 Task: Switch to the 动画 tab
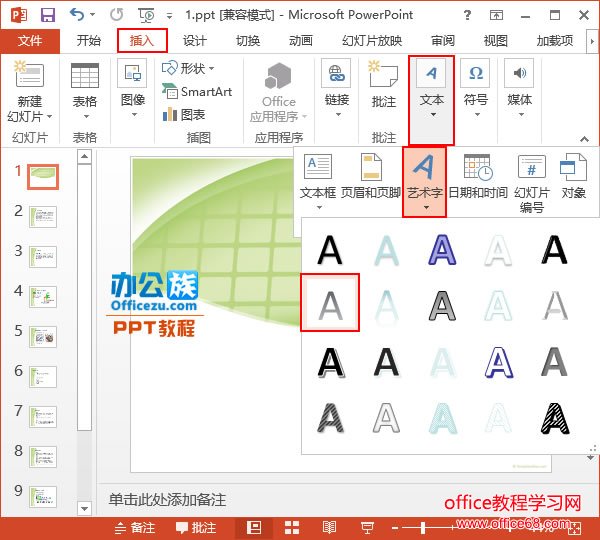coord(301,41)
